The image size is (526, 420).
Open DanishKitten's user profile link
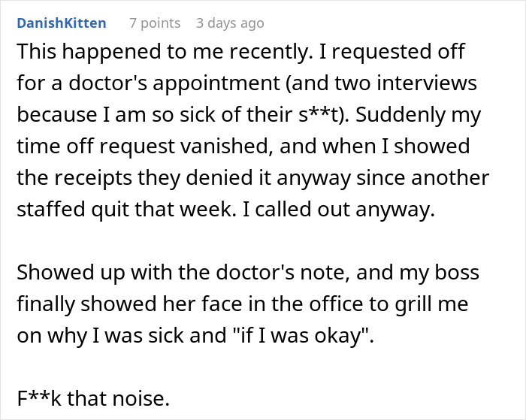click(x=61, y=23)
